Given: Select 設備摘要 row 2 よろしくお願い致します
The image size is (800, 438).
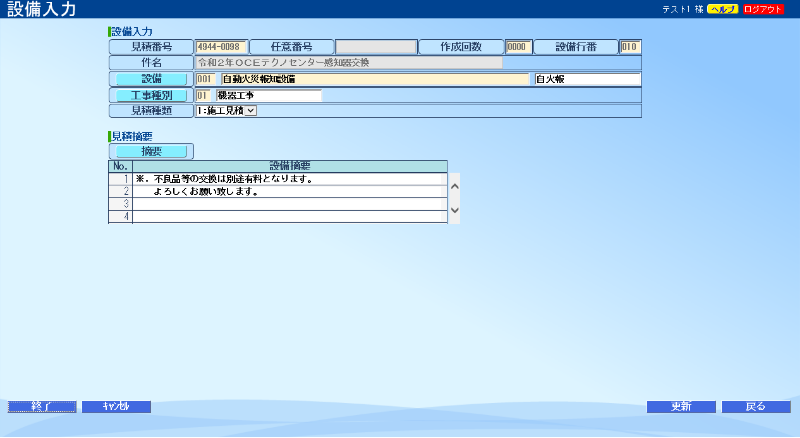Looking at the screenshot, I should click(x=289, y=192).
